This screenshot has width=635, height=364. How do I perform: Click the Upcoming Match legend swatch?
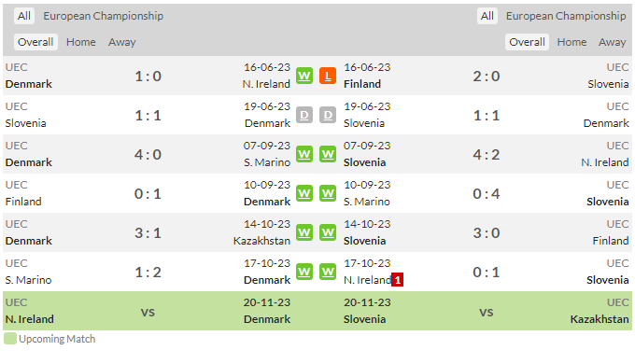click(x=10, y=339)
